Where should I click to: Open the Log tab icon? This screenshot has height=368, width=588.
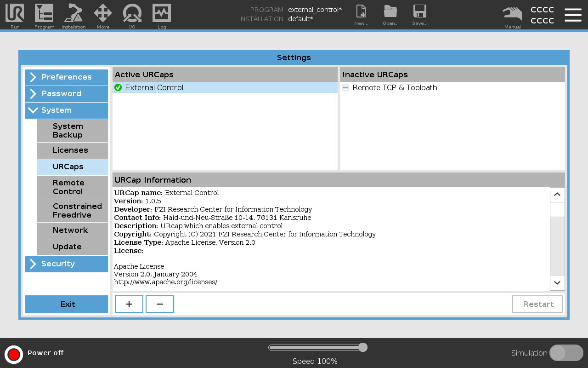(162, 14)
